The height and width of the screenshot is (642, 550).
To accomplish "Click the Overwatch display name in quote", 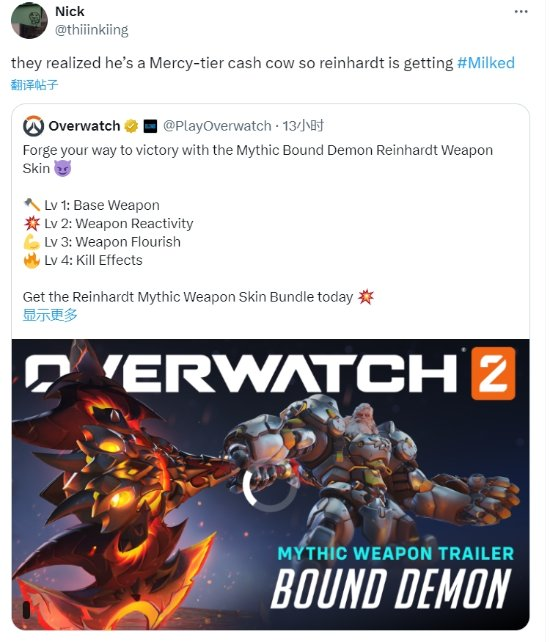I will 84,126.
